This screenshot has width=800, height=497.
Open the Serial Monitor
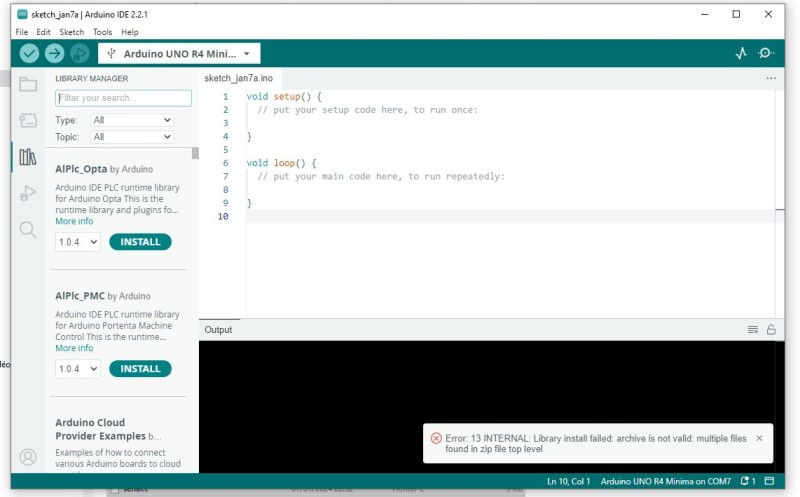point(766,53)
